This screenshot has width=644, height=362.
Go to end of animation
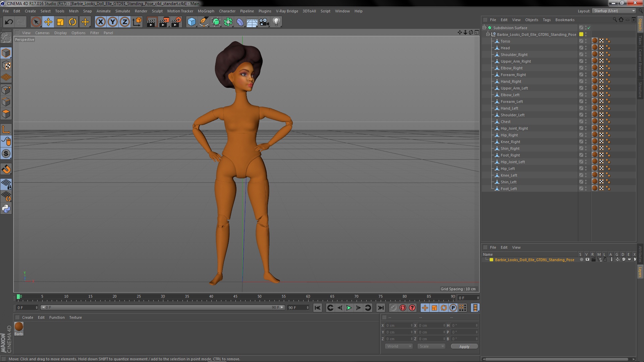tap(381, 308)
